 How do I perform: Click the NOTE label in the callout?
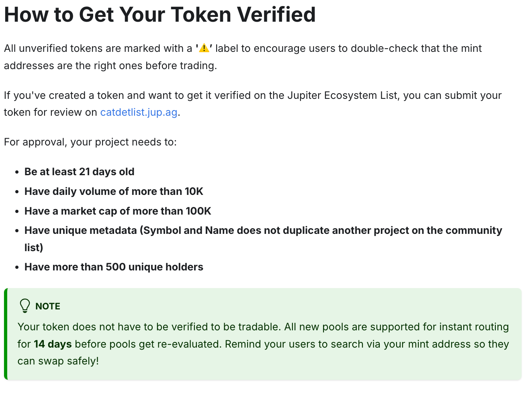click(48, 306)
